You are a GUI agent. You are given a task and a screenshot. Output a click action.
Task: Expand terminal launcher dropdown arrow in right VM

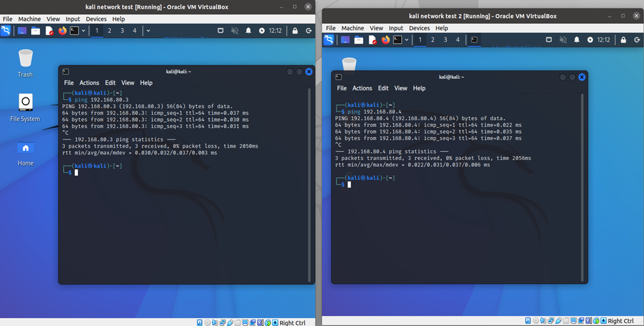pos(407,40)
